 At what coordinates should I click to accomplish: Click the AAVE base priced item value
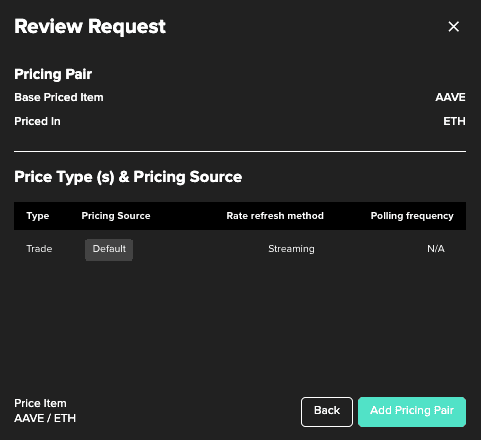(450, 97)
